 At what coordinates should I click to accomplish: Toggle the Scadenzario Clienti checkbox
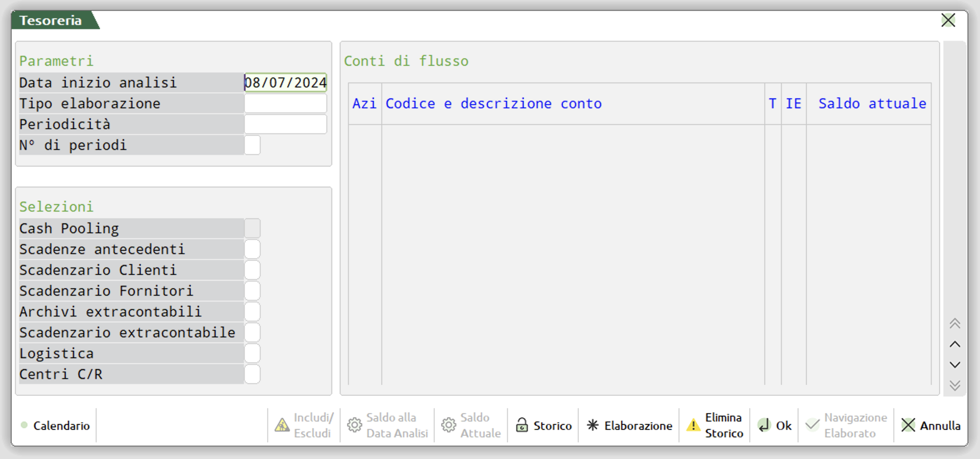[x=252, y=270]
